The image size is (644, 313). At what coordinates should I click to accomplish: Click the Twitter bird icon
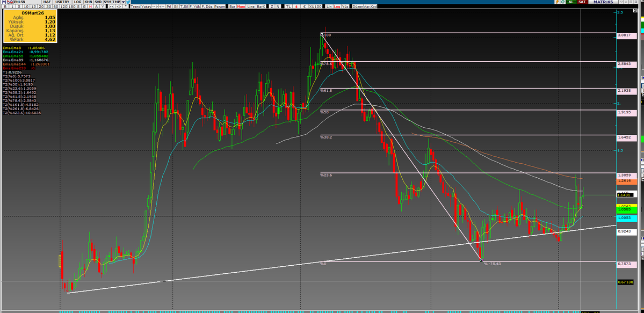click(x=128, y=2)
